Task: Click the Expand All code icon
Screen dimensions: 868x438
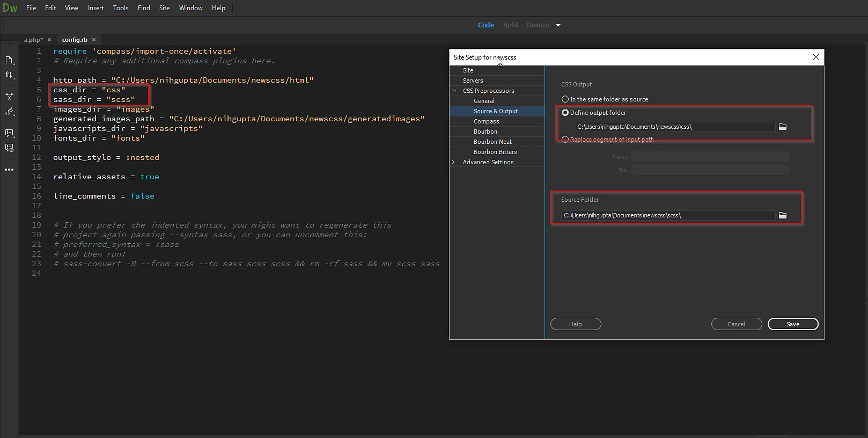Action: (x=9, y=96)
